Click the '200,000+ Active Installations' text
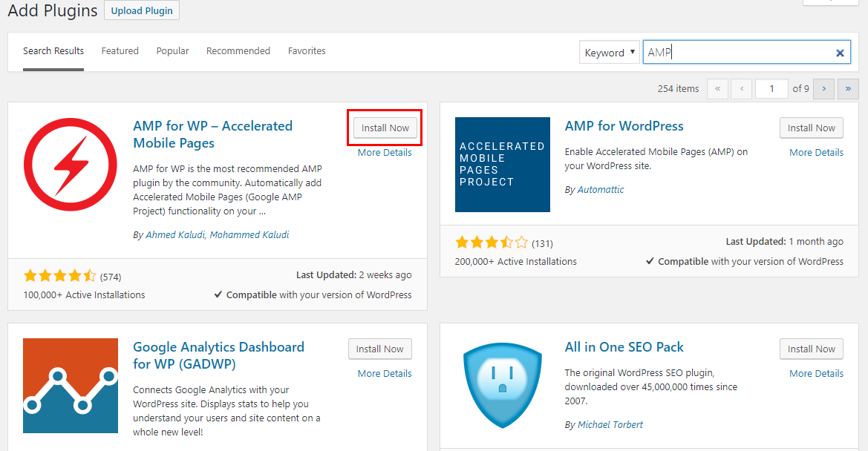This screenshot has width=868, height=451. tap(516, 261)
